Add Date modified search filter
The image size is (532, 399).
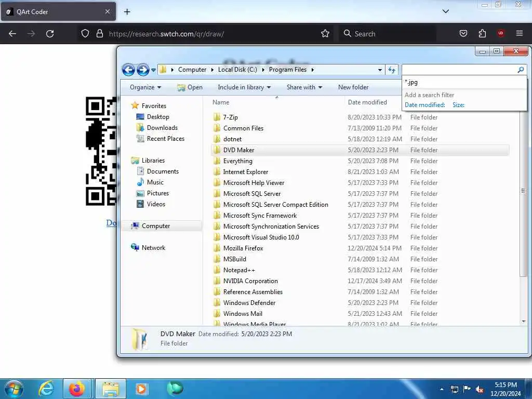coord(425,105)
